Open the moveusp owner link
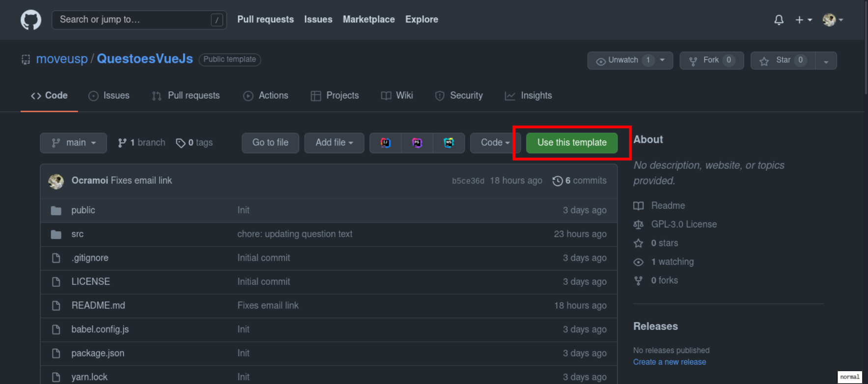Screen dimensions: 868x384 (x=62, y=59)
